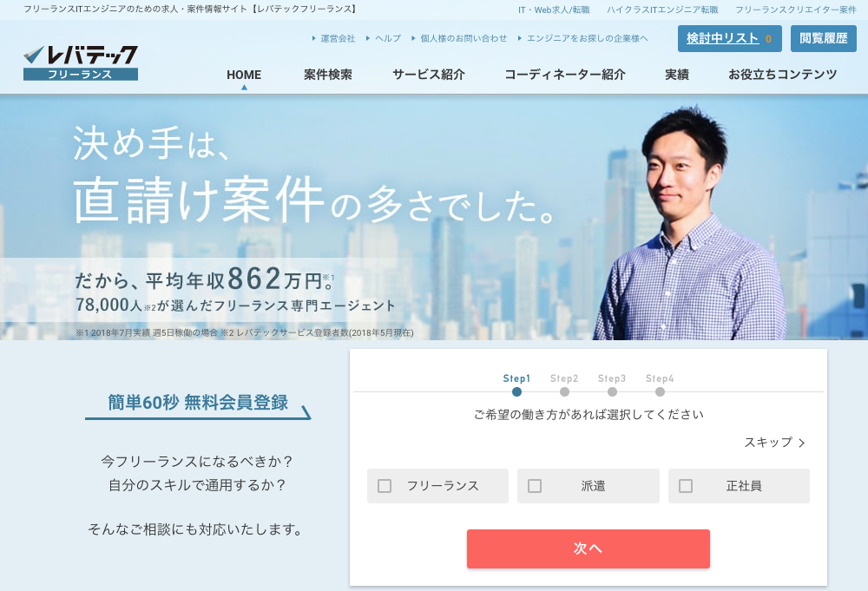Click the Step4 progress dot
Image resolution: width=868 pixels, height=591 pixels.
pos(660,391)
